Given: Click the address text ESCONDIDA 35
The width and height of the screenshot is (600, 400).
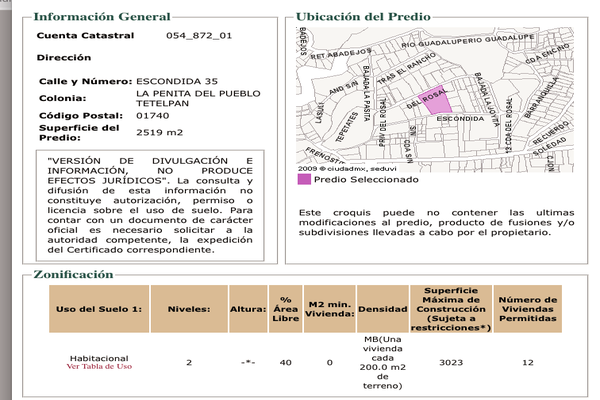Looking at the screenshot, I should (177, 81).
